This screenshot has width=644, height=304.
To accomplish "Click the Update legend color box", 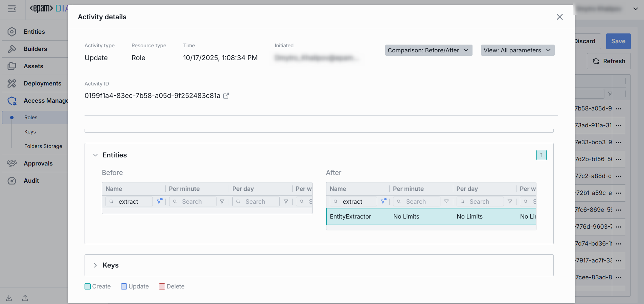I will (x=124, y=286).
